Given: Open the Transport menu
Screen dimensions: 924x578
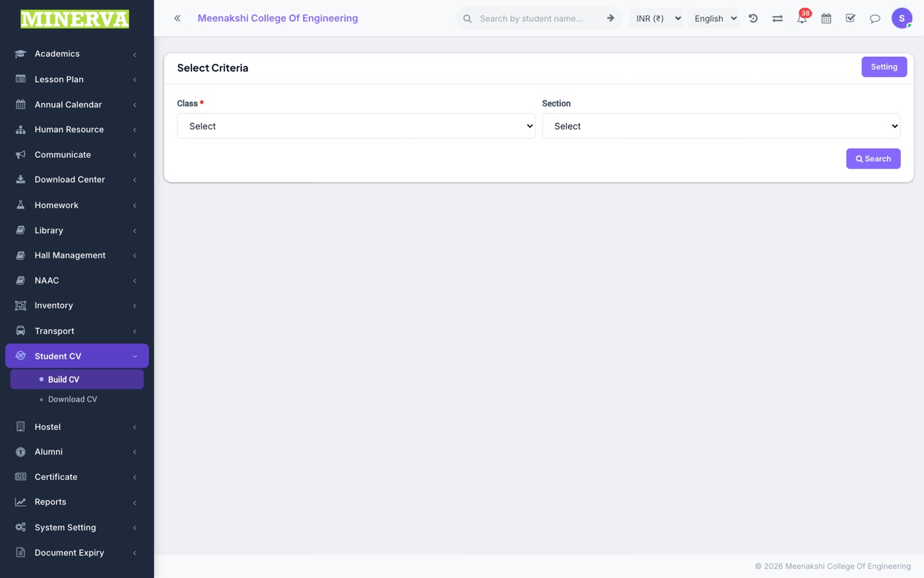Looking at the screenshot, I should click(x=77, y=331).
